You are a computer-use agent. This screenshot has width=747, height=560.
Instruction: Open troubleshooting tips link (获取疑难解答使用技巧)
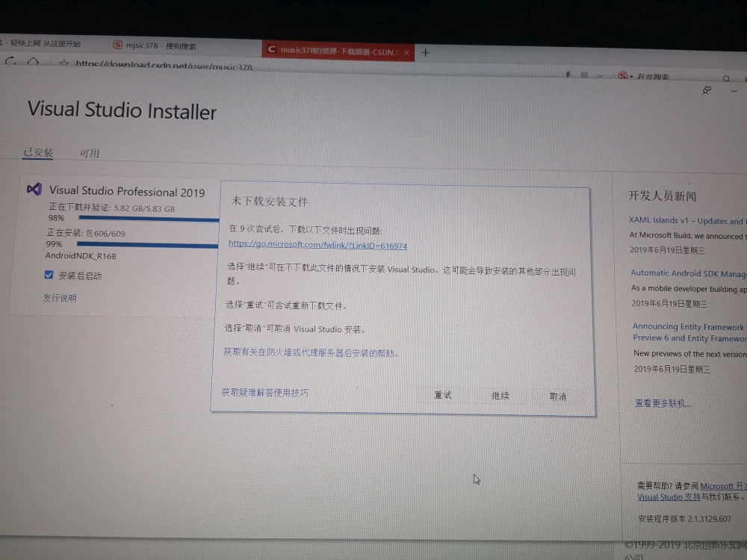(265, 393)
